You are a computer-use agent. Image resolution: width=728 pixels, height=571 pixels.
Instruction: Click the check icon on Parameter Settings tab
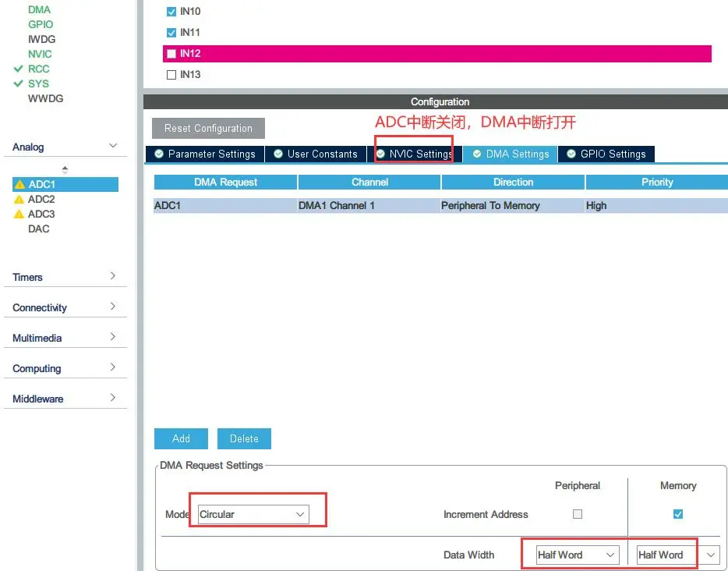tap(159, 154)
